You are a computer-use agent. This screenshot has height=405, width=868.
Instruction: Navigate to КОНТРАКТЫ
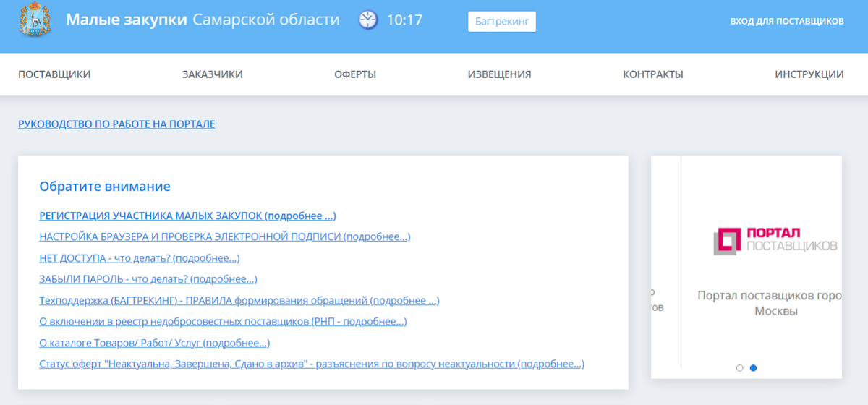653,74
